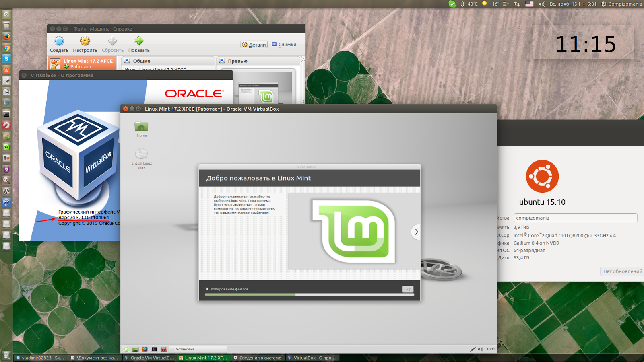The height and width of the screenshot is (362, 644).
Task: Click the Gallium 0.4 on NVD9 value
Action: [536, 243]
